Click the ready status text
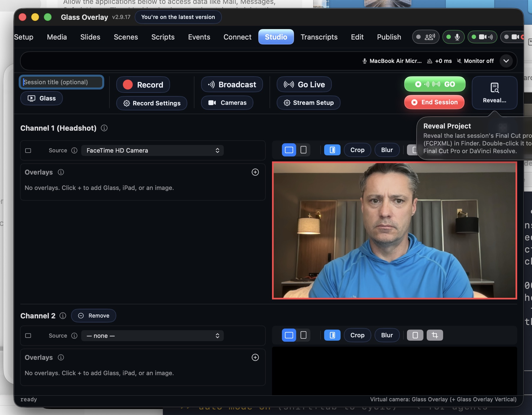Screen dimensions: 532x415 pyautogui.click(x=29, y=399)
